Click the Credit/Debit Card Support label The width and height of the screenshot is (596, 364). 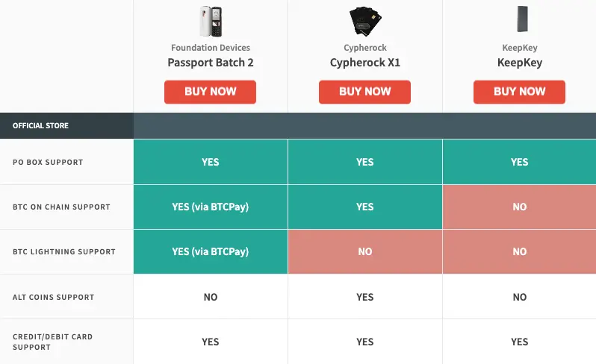pyautogui.click(x=52, y=342)
